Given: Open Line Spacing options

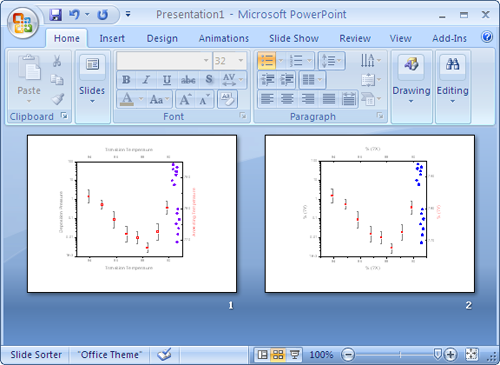Looking at the screenshot, I should [x=331, y=61].
